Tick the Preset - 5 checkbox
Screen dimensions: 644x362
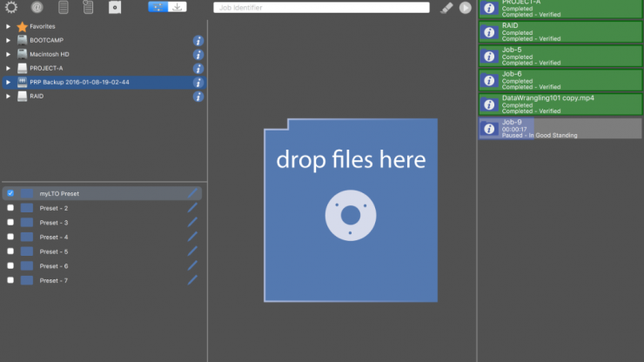pos(10,251)
